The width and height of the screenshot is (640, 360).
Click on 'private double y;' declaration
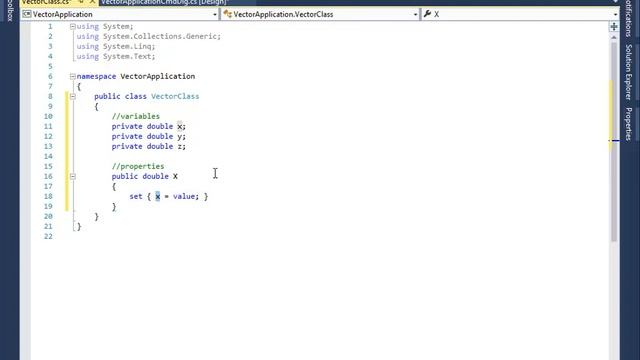[149, 136]
